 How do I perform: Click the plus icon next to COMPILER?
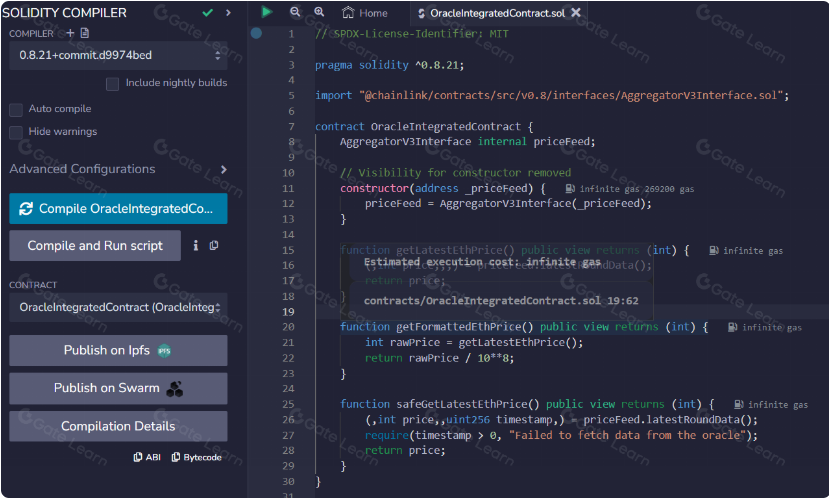(x=70, y=33)
